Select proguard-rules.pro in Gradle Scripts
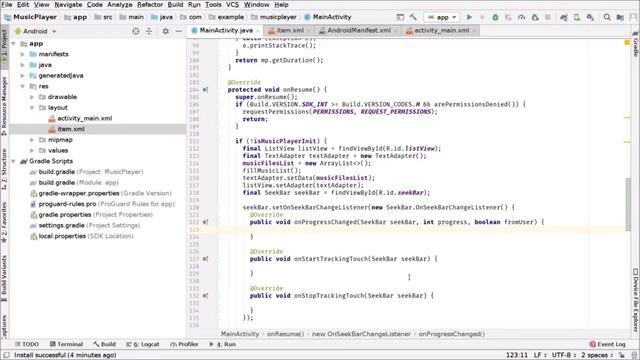Screen dimensions: 640x360 pyautogui.click(x=102, y=204)
